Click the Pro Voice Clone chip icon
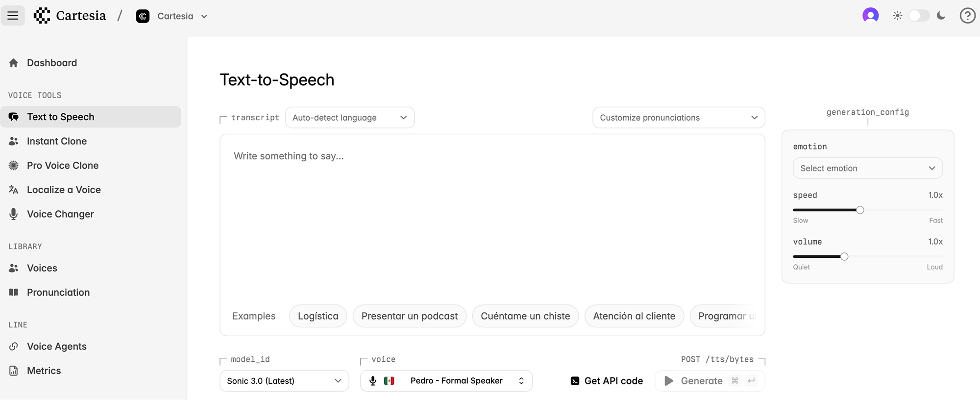Image resolution: width=980 pixels, height=400 pixels. (x=14, y=165)
